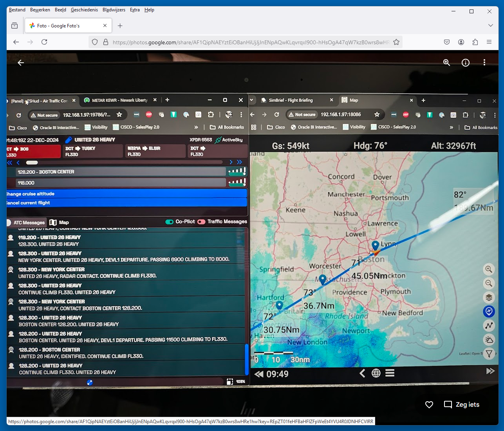
Task: Click the rewind arrows beside 09:49
Action: (259, 374)
